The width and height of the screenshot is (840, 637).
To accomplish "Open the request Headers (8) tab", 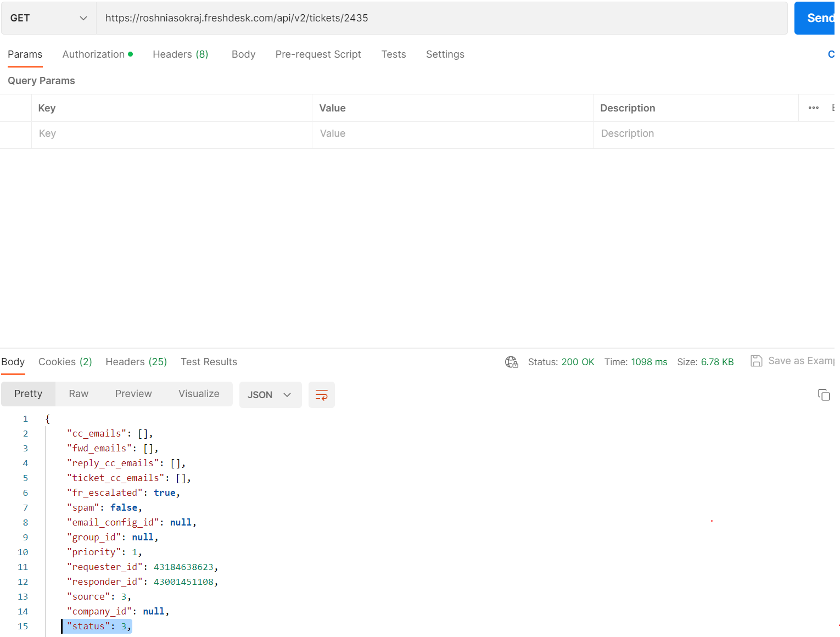I will [181, 54].
